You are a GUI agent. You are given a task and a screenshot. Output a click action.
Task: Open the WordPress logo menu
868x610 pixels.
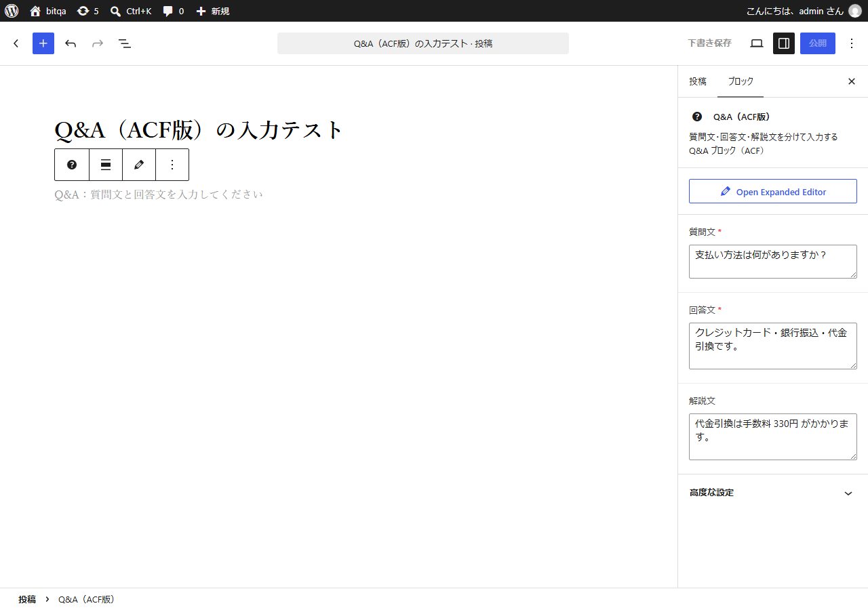[x=12, y=11]
